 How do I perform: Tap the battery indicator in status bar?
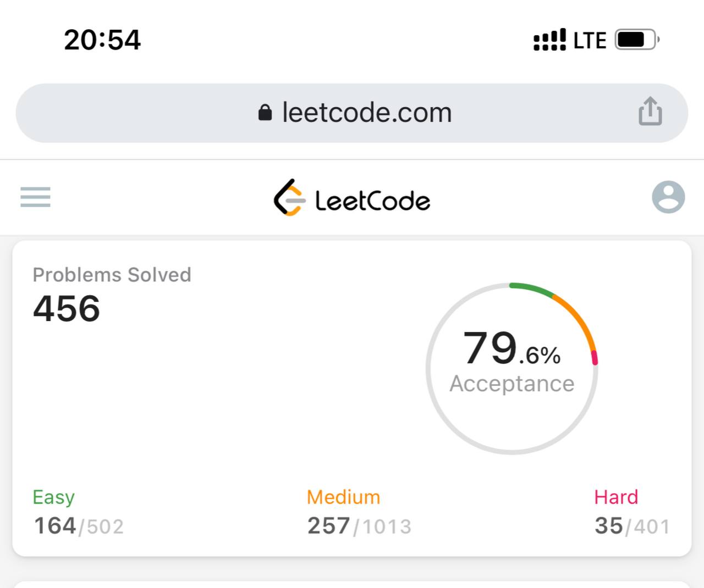tap(637, 40)
